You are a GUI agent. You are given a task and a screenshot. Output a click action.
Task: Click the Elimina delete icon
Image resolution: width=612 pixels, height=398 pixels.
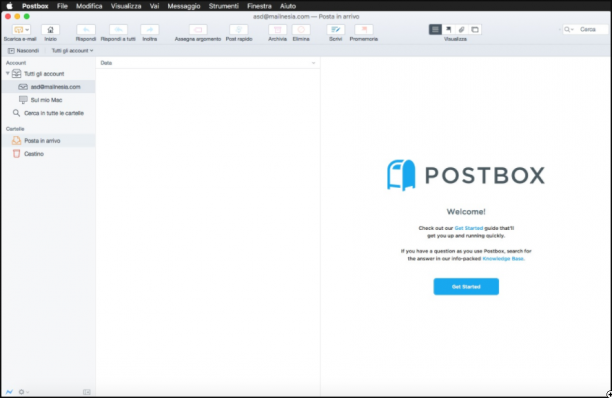[301, 30]
